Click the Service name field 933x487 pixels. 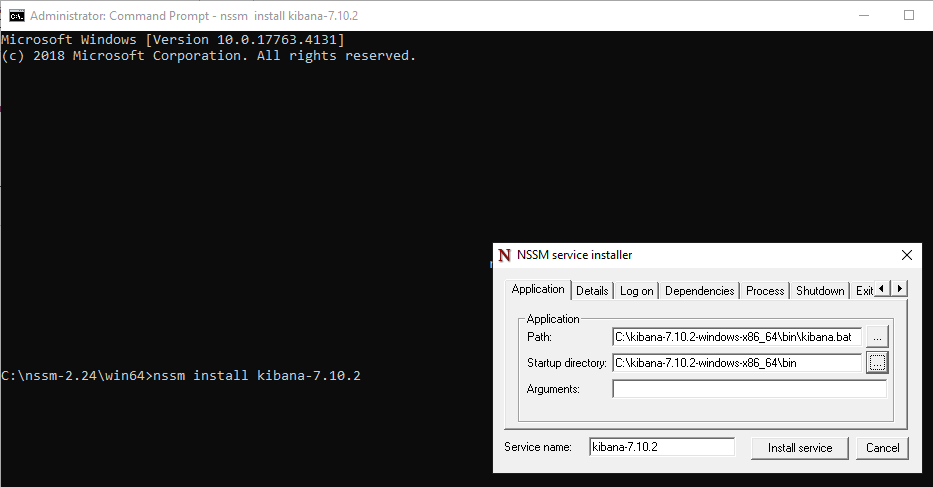click(661, 447)
